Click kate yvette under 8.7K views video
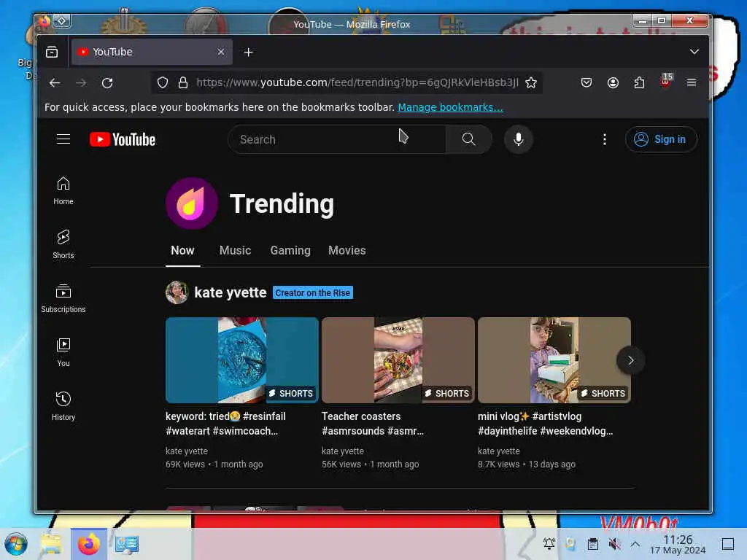This screenshot has height=560, width=747. click(499, 451)
